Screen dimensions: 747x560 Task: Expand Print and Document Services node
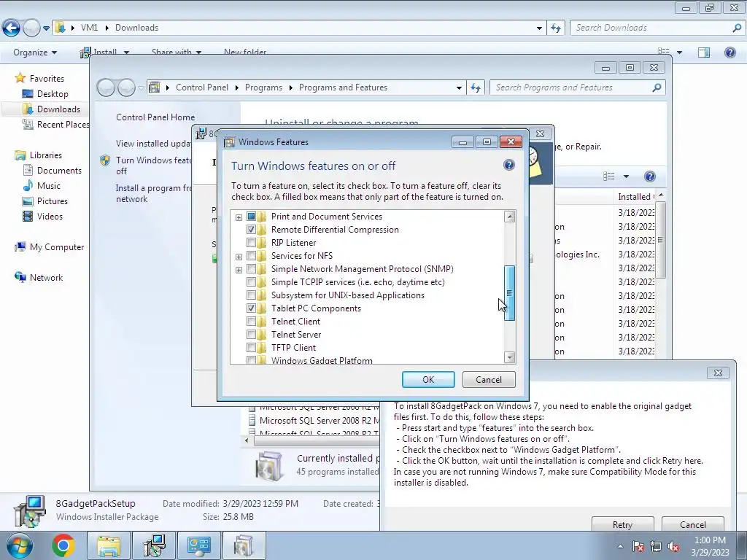click(239, 217)
